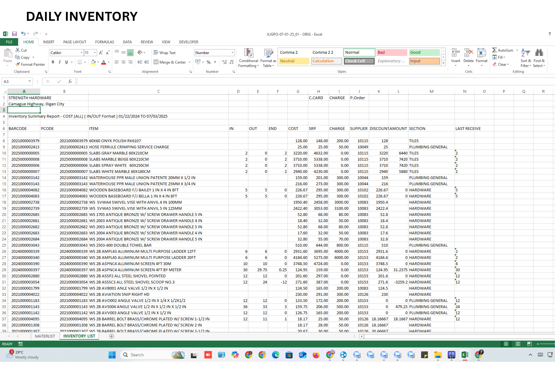Open Fill dropdown in Editing group

[504, 57]
